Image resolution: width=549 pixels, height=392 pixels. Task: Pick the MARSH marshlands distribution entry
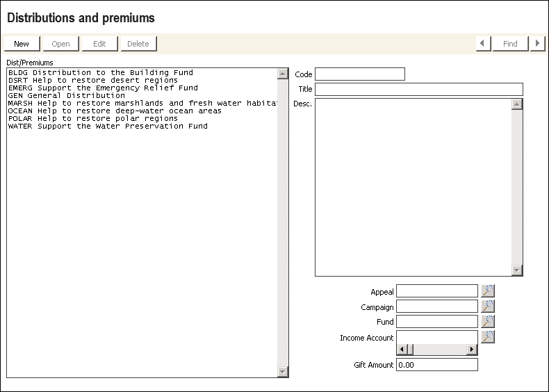point(139,103)
